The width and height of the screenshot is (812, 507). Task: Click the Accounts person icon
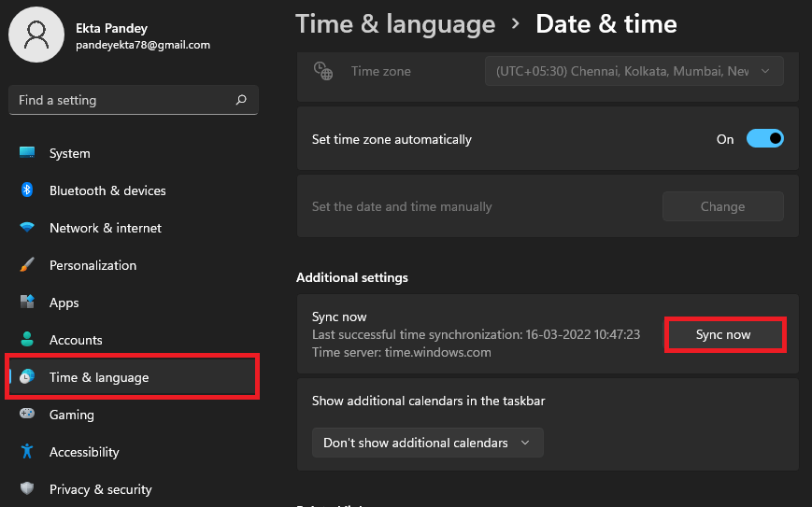(x=27, y=340)
